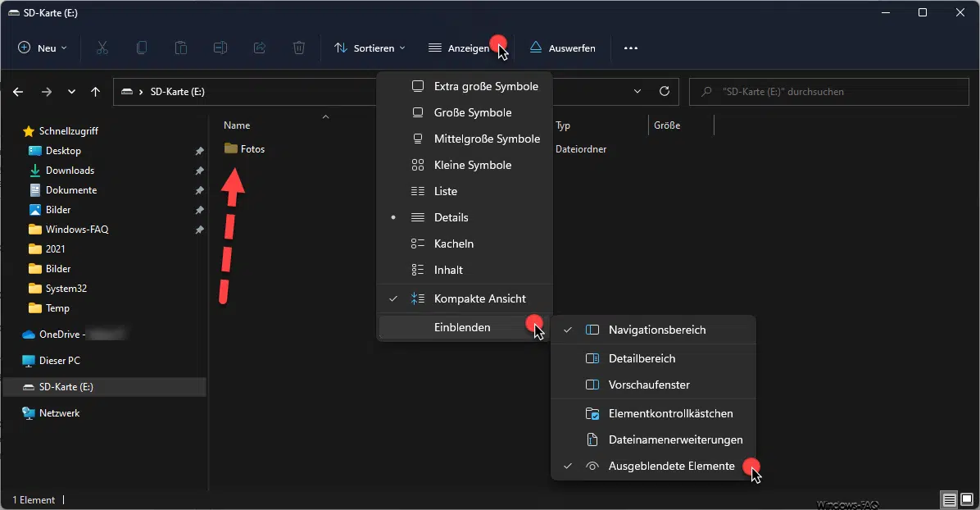
Task: Click chevron before SD-Karte in address bar
Action: click(141, 92)
